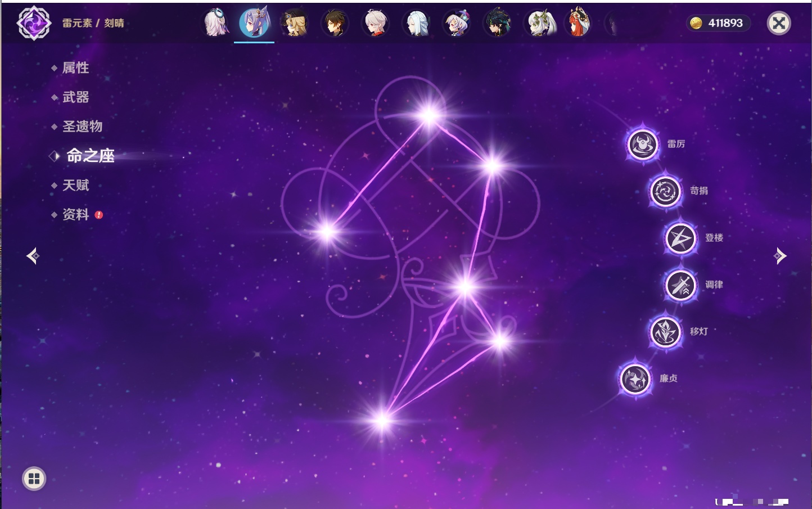Open the 登楼 constellation node icon

681,238
